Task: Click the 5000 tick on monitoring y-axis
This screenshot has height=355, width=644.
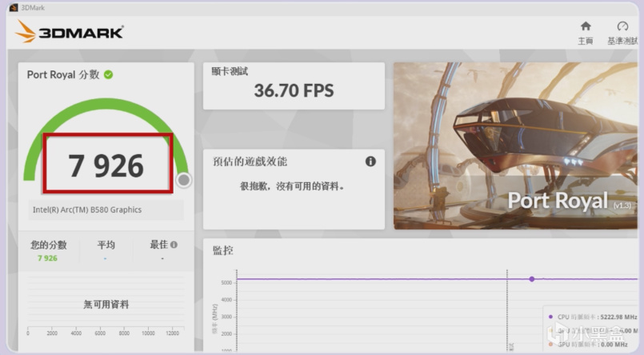Action: pyautogui.click(x=226, y=283)
